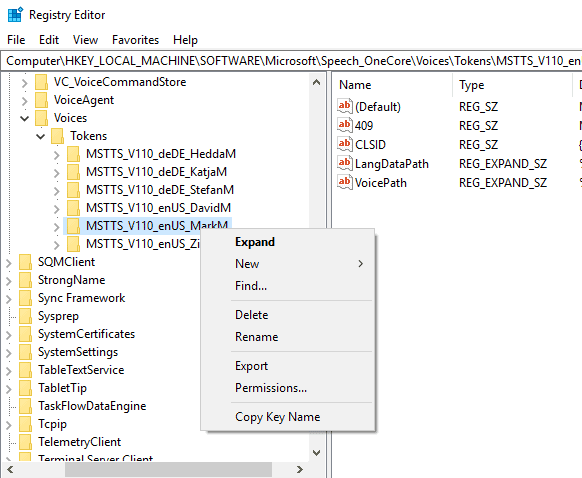
Task: Click the Registry Editor app icon
Action: (15, 14)
